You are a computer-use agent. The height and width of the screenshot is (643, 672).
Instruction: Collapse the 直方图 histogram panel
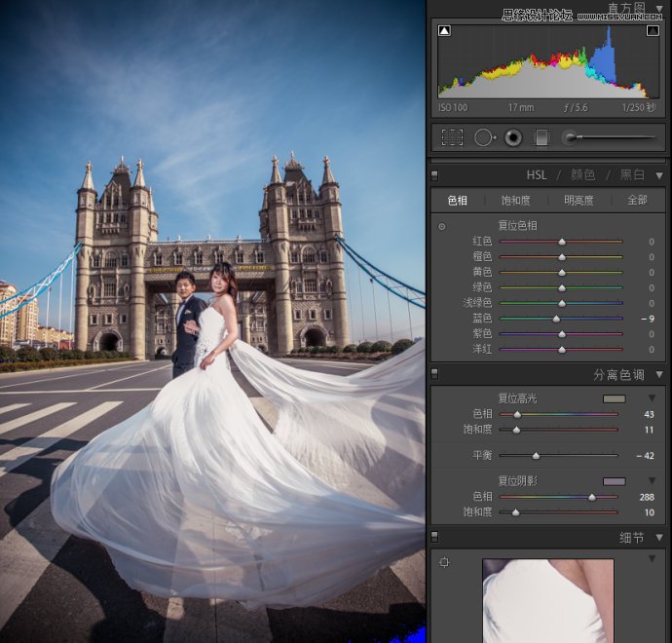click(659, 8)
